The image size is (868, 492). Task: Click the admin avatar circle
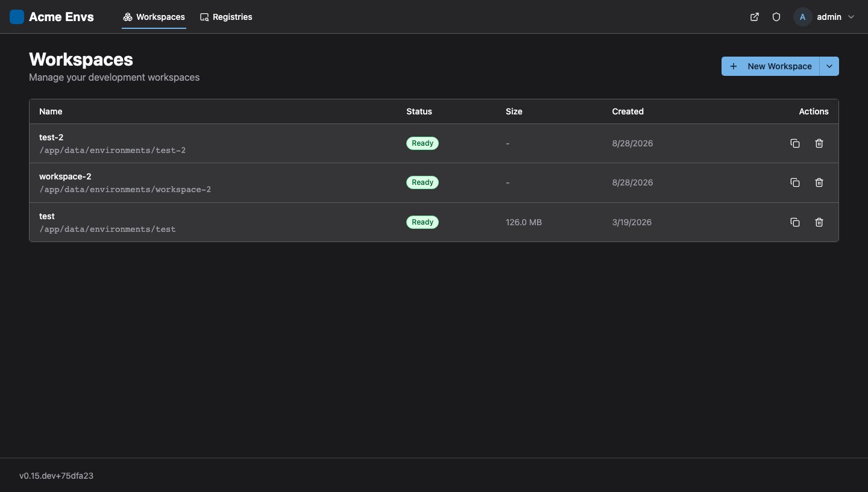pyautogui.click(x=802, y=17)
